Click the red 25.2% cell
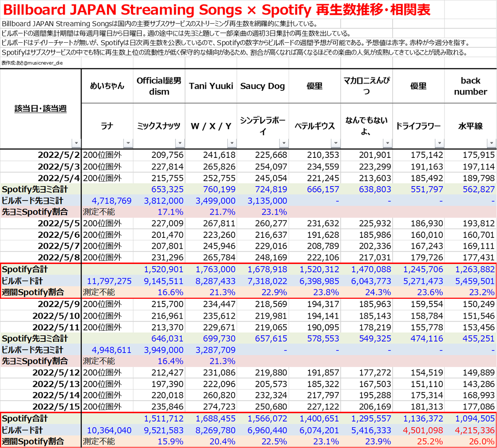 tap(418, 441)
